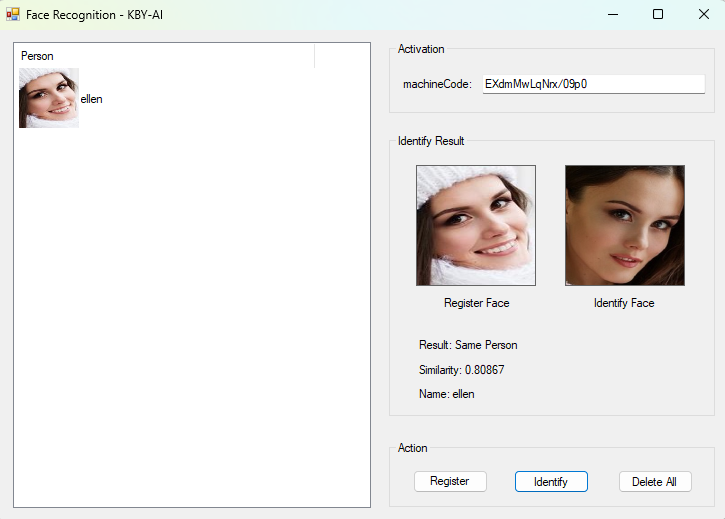Minimize the Face Recognition window

612,14
